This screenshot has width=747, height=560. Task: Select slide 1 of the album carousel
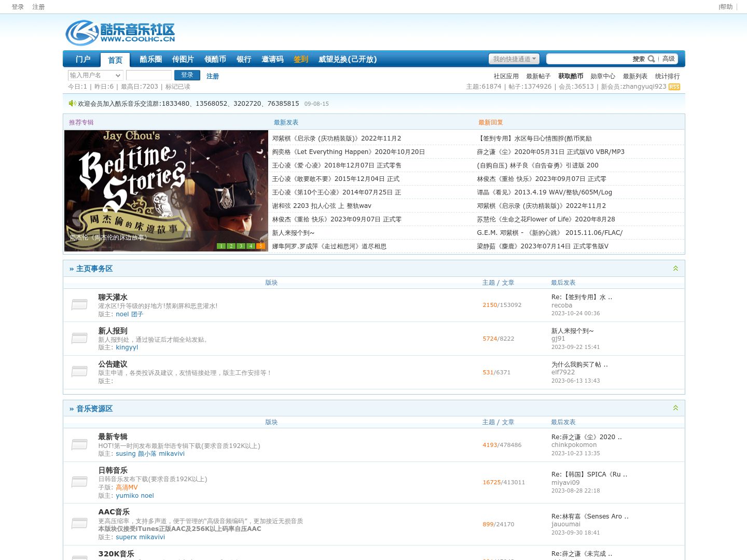pyautogui.click(x=221, y=246)
